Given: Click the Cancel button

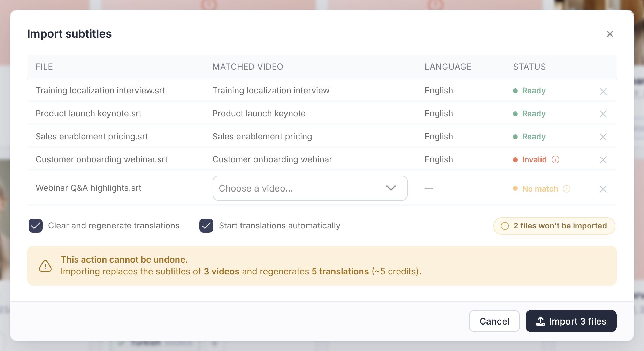Looking at the screenshot, I should [x=494, y=321].
